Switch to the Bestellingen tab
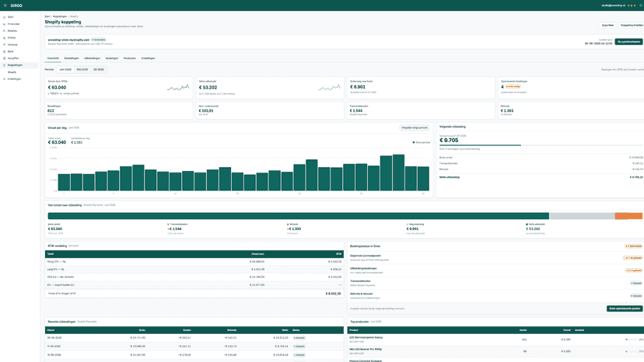The height and width of the screenshot is (362, 644). coord(72,58)
